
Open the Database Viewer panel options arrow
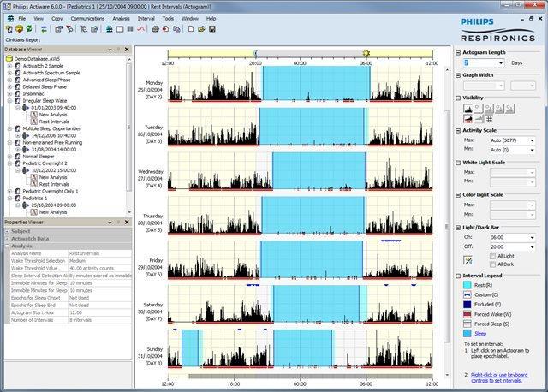coord(110,50)
